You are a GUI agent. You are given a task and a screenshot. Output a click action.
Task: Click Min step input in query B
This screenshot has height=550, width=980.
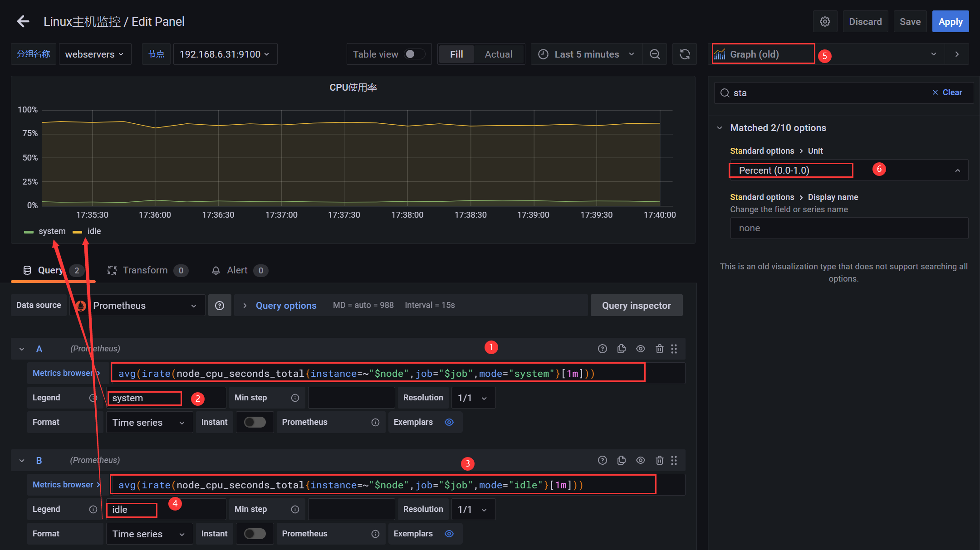pyautogui.click(x=351, y=509)
